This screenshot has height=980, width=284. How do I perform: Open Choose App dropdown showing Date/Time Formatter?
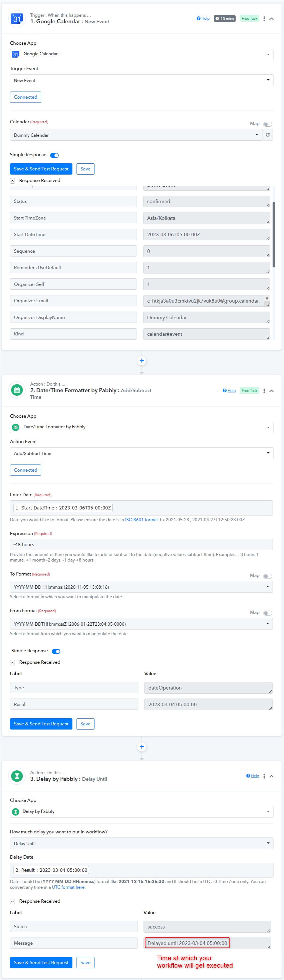pos(142,427)
